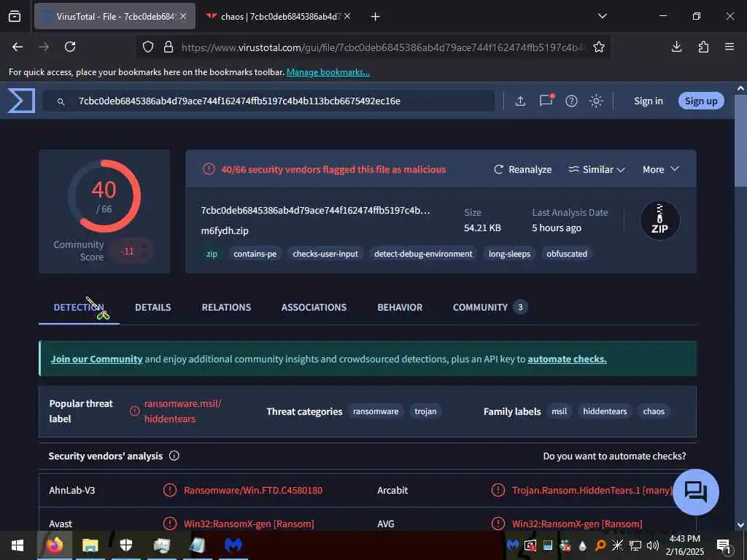The width and height of the screenshot is (747, 560).
Task: Open File Explorer from the taskbar
Action: pyautogui.click(x=90, y=545)
